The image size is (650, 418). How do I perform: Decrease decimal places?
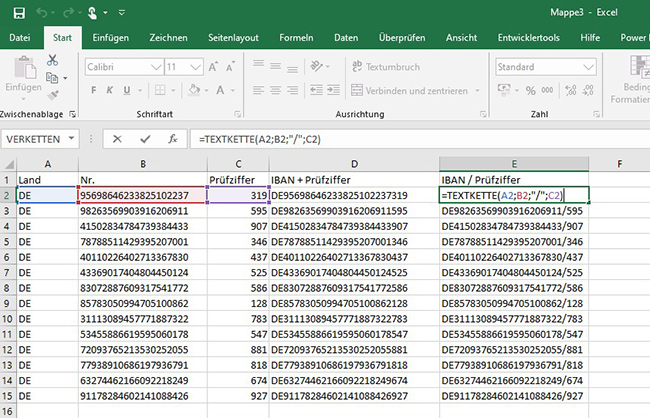[588, 90]
